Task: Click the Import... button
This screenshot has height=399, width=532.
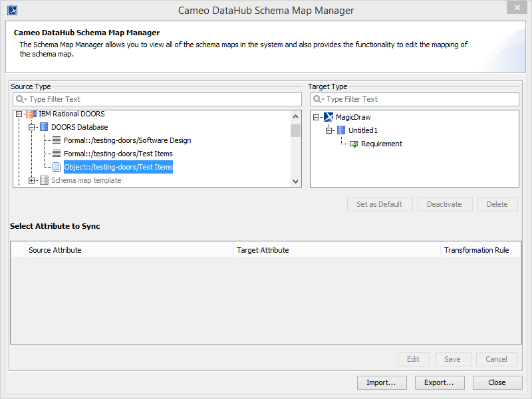Action: pos(381,382)
